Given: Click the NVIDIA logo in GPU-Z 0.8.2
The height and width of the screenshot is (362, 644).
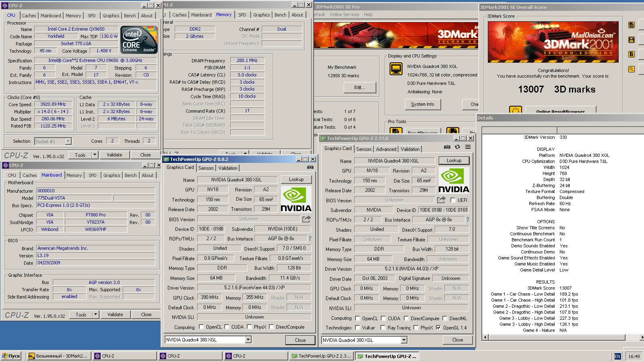Looking at the screenshot, I should pos(296,200).
